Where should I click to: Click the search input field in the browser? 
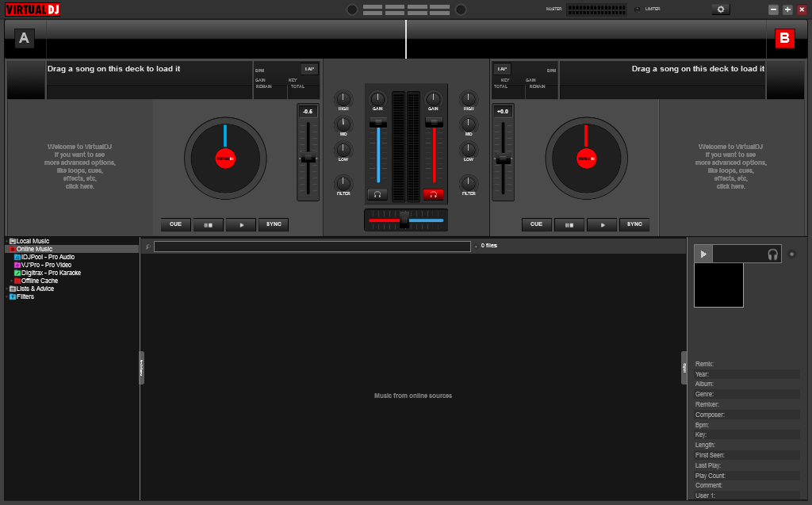[312, 246]
